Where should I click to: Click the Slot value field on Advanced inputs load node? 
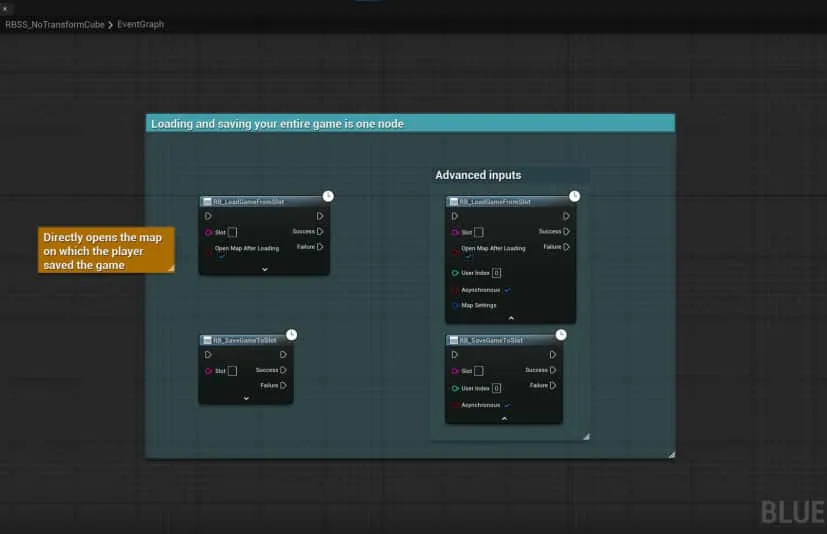click(x=479, y=232)
